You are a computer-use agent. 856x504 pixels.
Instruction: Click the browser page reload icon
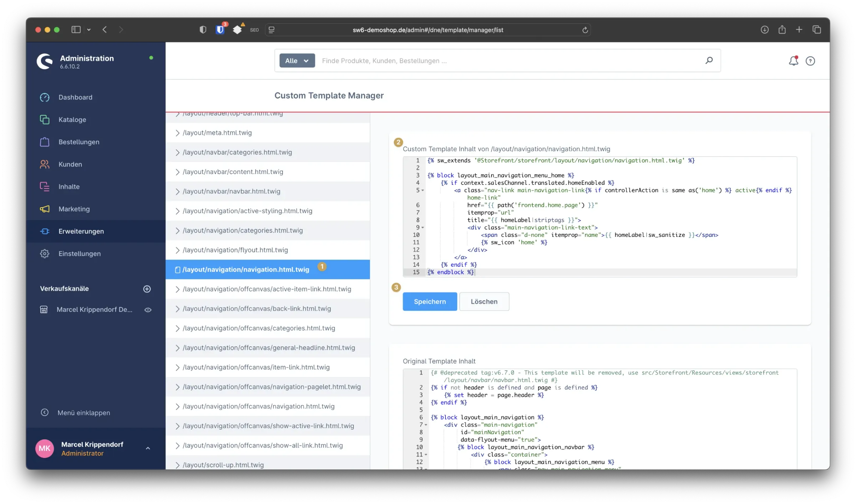coord(585,30)
